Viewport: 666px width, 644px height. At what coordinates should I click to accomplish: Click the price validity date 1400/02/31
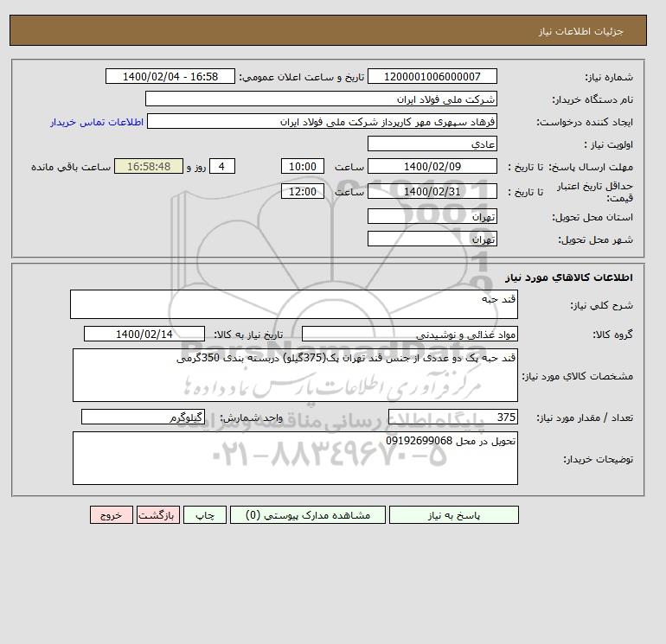tap(432, 191)
